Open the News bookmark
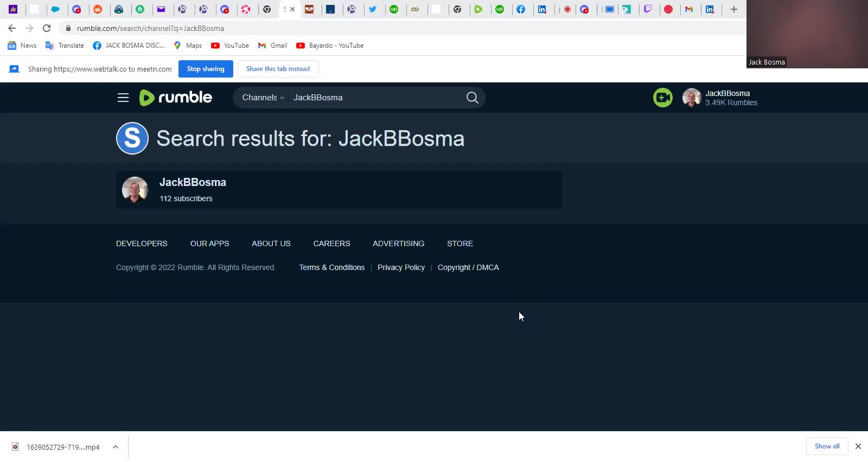This screenshot has width=868, height=462. click(x=22, y=46)
